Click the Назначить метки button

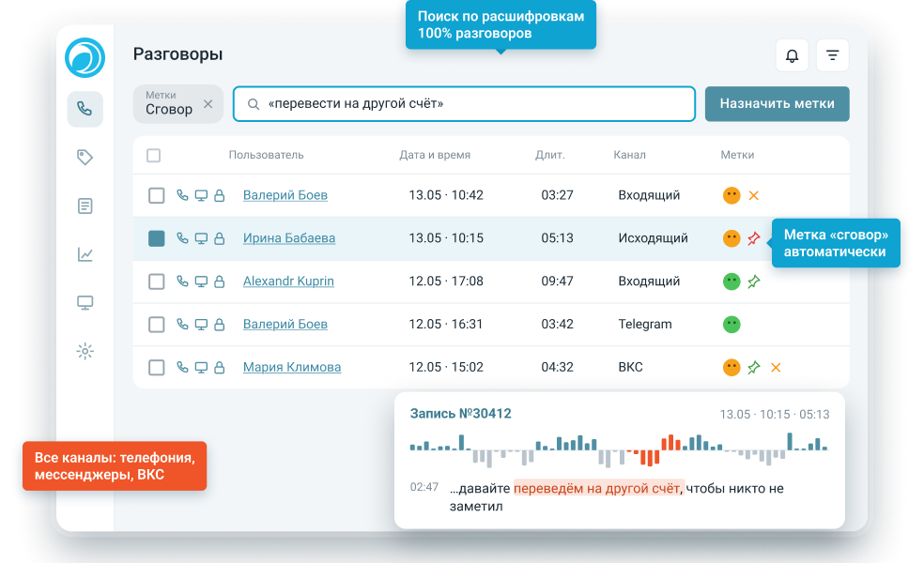tap(777, 103)
